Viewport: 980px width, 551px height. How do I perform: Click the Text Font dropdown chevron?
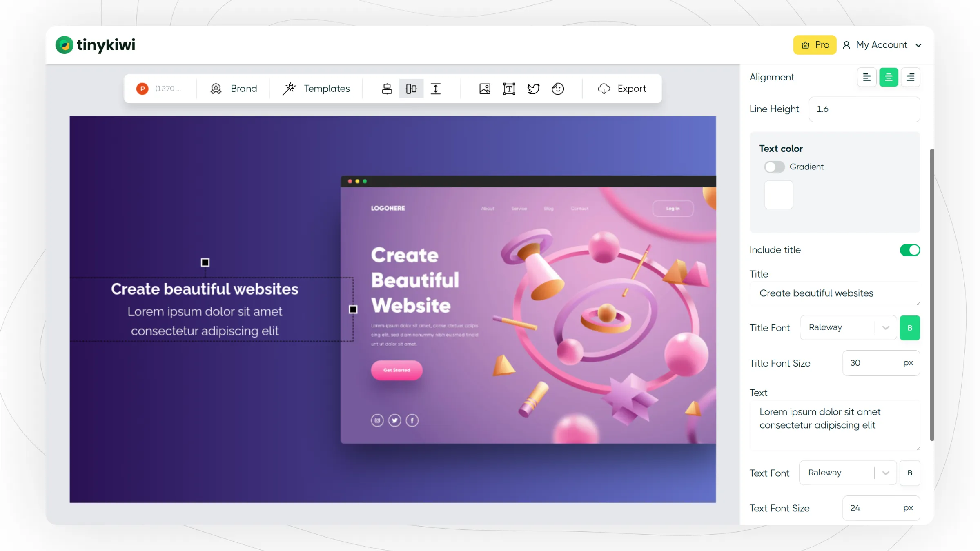[x=886, y=473]
